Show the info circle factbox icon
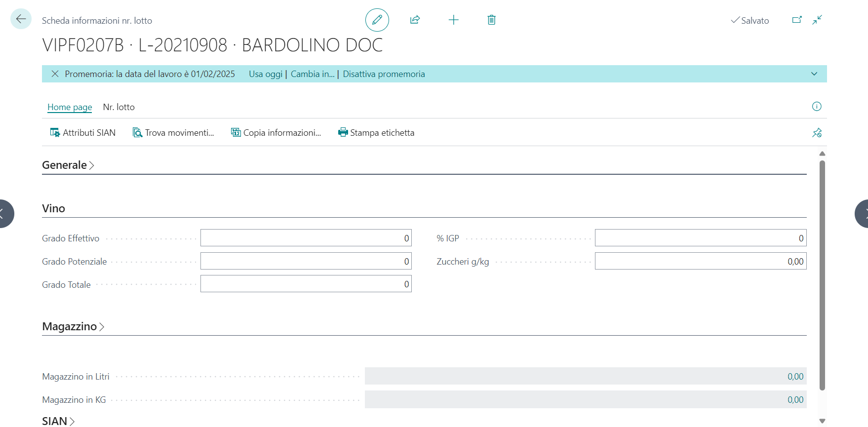Image resolution: width=868 pixels, height=427 pixels. [817, 107]
